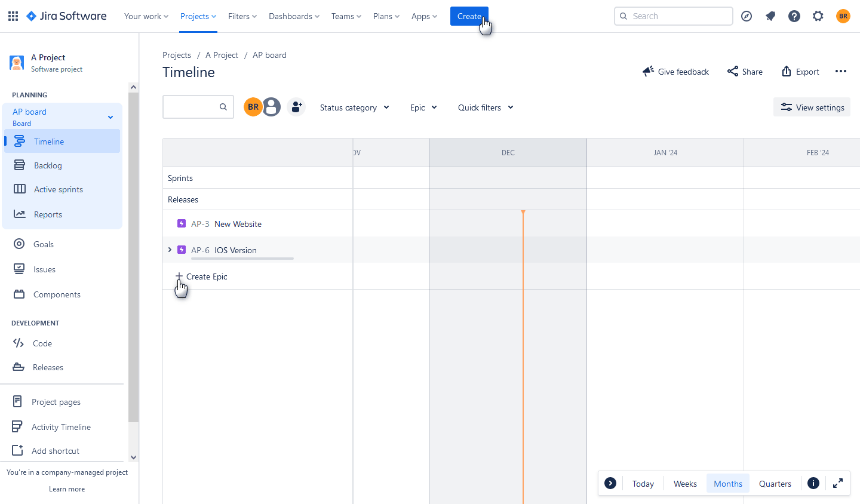Click the add people icon near avatars
Viewport: 860px width, 504px height.
click(296, 106)
